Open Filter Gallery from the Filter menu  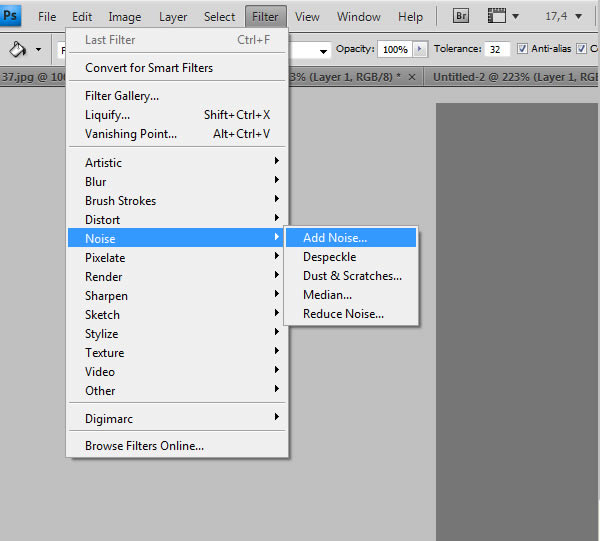(x=122, y=96)
